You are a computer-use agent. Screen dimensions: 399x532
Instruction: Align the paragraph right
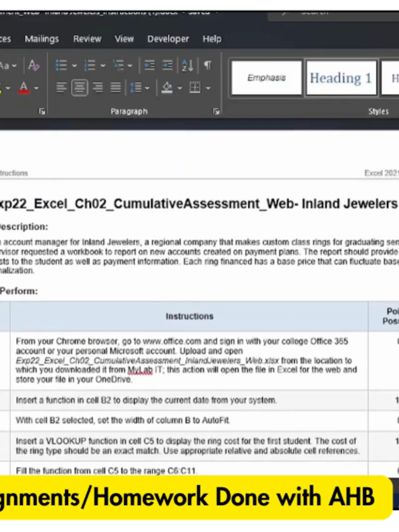click(98, 88)
